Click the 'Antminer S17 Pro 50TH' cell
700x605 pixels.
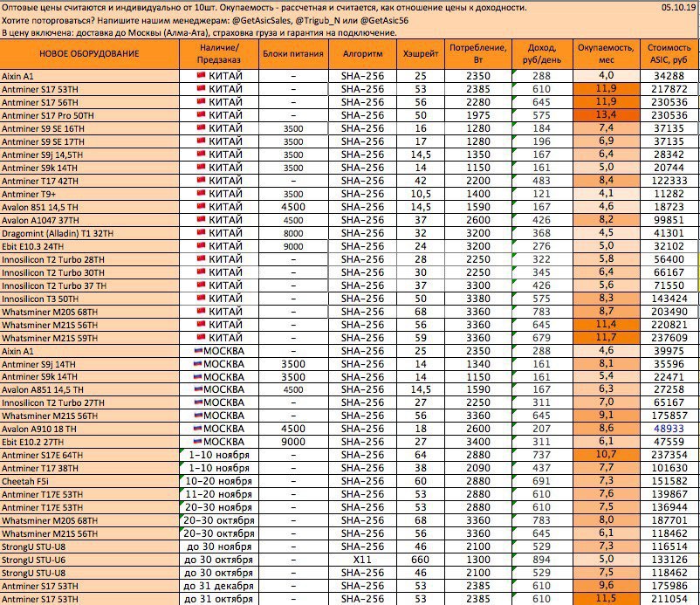pyautogui.click(x=89, y=115)
